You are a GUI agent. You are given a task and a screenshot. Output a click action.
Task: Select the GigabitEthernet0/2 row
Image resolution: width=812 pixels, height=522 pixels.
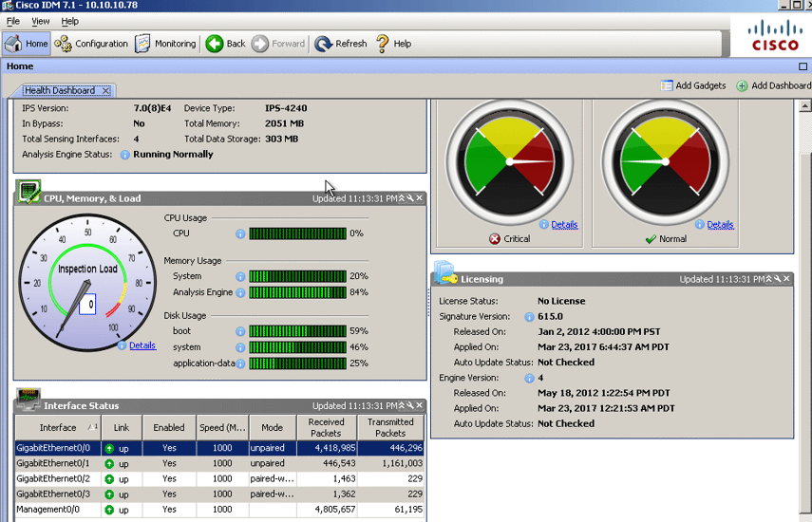(219, 479)
